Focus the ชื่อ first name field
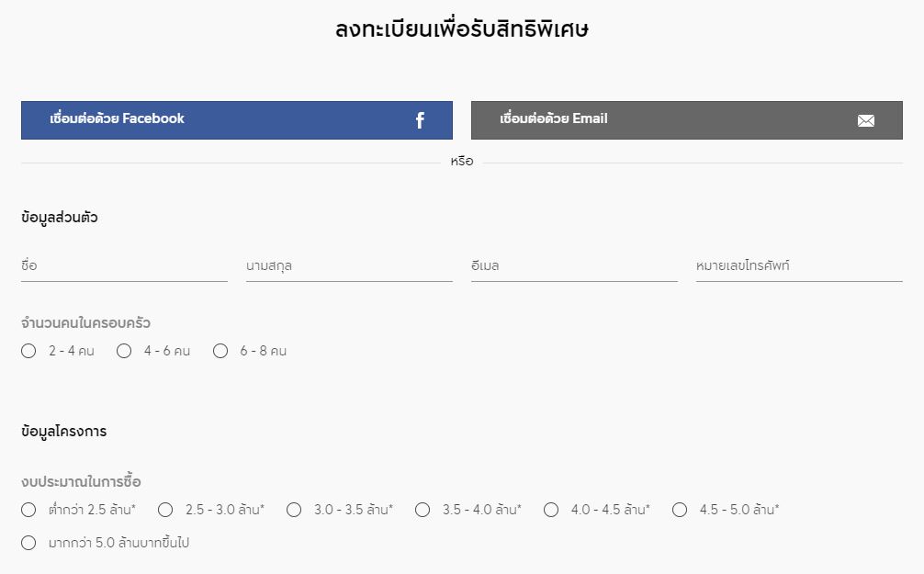 124,266
